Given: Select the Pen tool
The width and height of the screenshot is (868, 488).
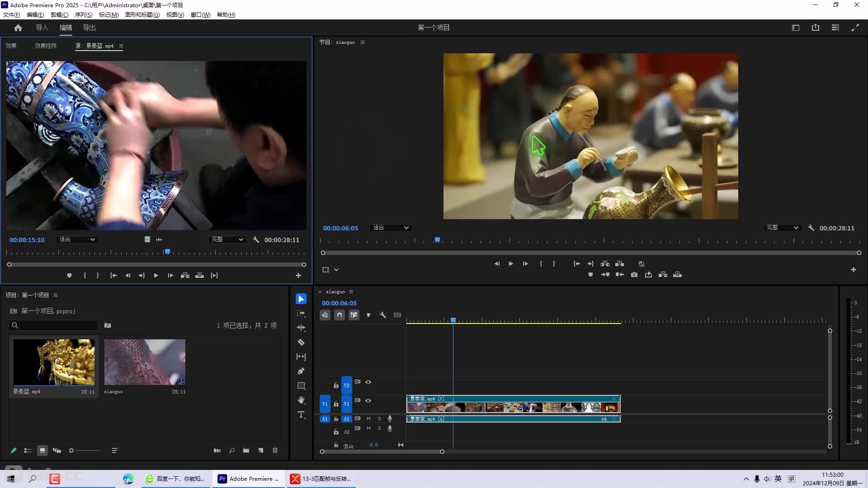Looking at the screenshot, I should click(x=301, y=371).
